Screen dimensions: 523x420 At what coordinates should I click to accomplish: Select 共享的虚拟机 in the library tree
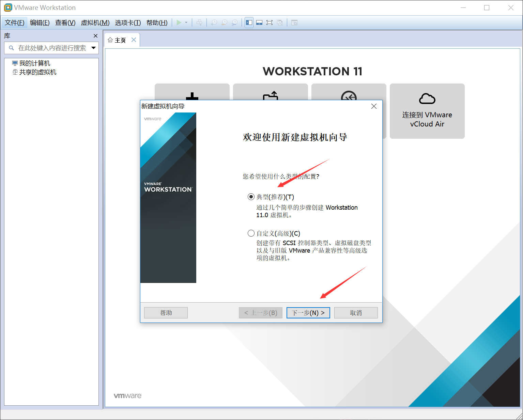[x=37, y=72]
